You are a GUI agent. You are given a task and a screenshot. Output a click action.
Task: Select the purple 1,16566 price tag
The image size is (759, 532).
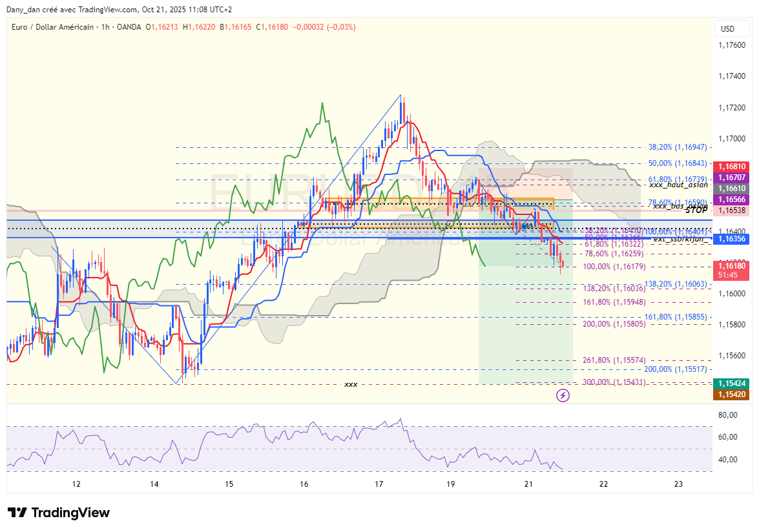[x=731, y=200]
